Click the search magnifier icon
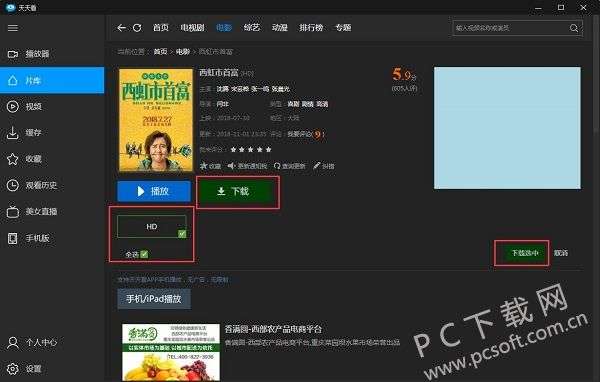This screenshot has height=382, width=600. coord(574,28)
